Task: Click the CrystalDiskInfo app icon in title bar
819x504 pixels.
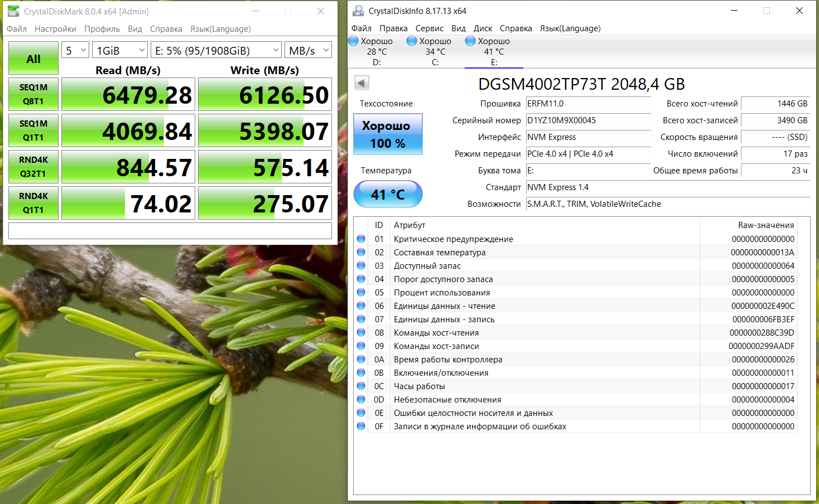Action: [x=358, y=11]
